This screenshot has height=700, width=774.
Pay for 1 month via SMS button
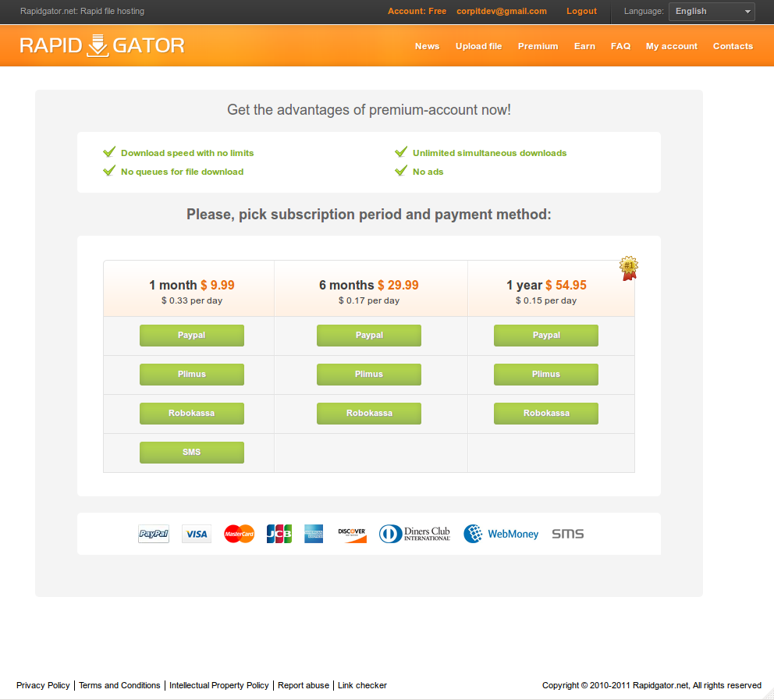tap(191, 452)
